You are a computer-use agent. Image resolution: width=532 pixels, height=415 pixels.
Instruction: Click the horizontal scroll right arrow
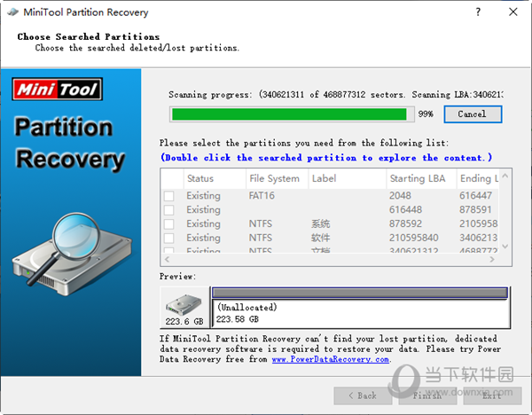click(492, 260)
